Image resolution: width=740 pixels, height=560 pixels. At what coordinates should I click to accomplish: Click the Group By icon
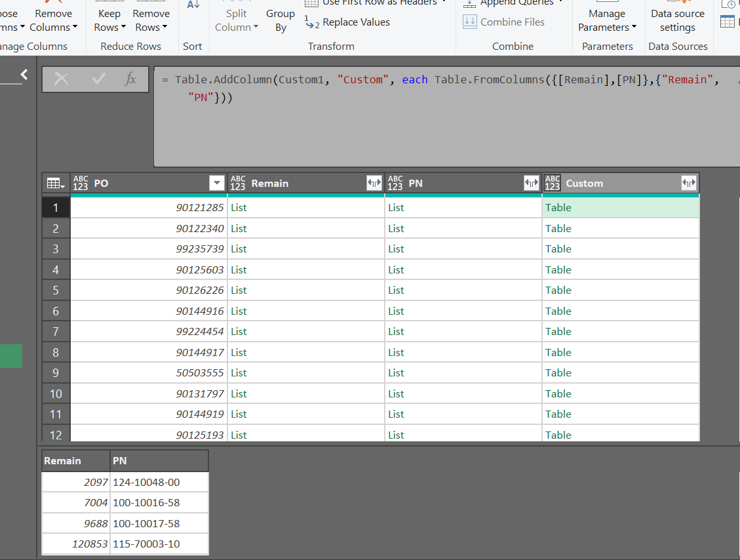[281, 20]
